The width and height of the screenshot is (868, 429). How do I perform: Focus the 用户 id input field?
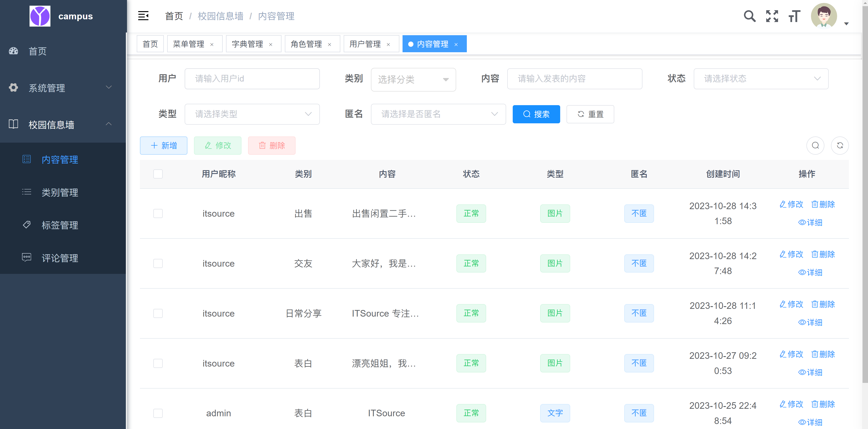tap(252, 79)
